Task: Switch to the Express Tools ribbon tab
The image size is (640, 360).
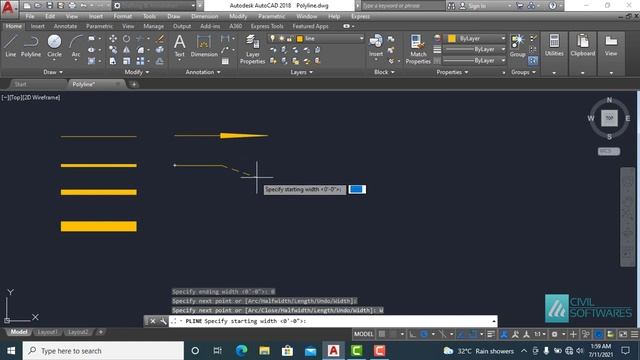Action: click(x=267, y=26)
